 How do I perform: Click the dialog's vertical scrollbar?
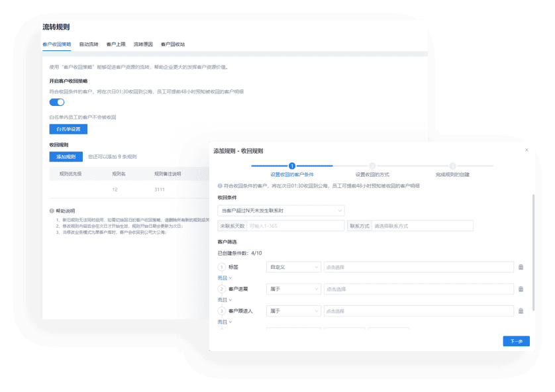tap(534, 252)
